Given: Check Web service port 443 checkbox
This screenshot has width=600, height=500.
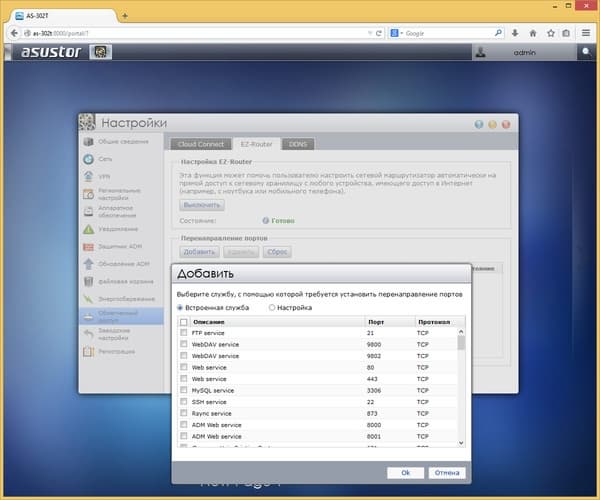Looking at the screenshot, I should 184,378.
